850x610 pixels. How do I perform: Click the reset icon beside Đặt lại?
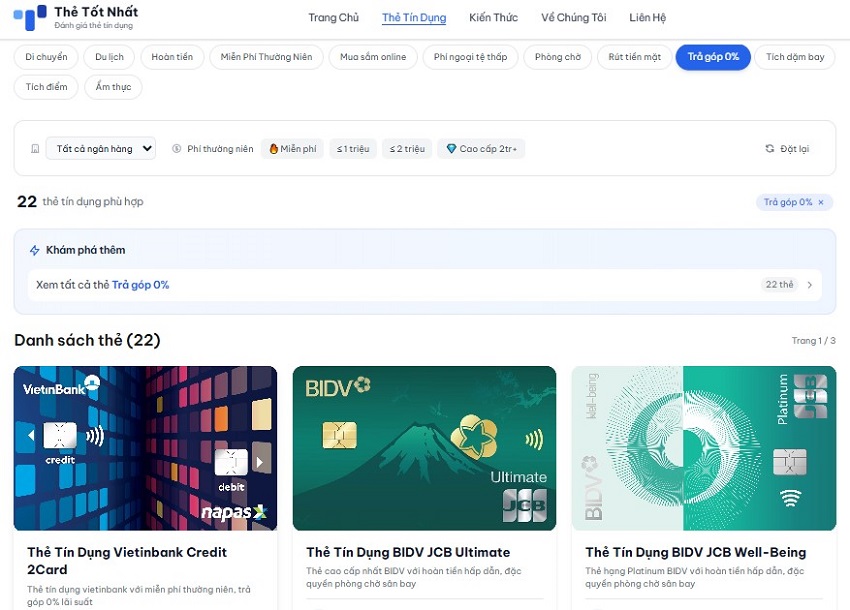pyautogui.click(x=769, y=149)
